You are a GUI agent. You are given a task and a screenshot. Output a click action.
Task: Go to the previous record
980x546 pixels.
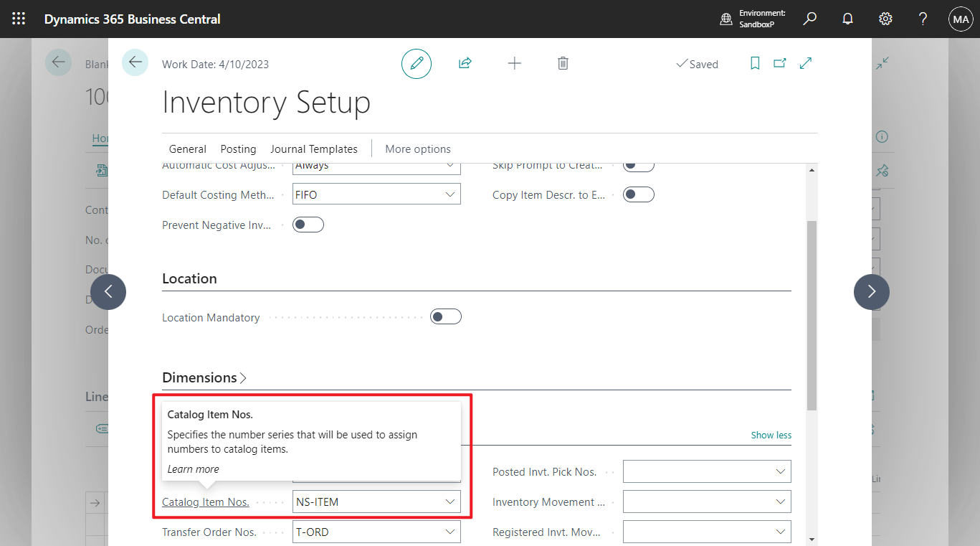108,291
